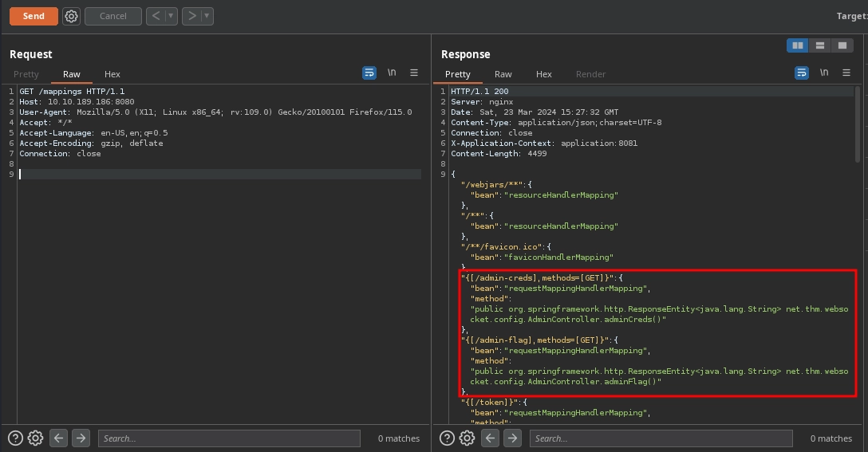This screenshot has height=452, width=868.
Task: Click the Request search help icon
Action: point(15,438)
